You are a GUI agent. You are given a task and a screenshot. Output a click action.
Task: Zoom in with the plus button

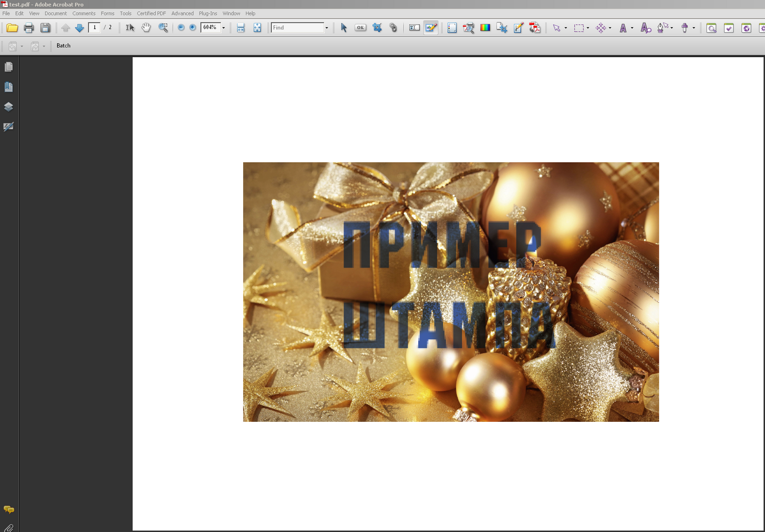coord(193,28)
